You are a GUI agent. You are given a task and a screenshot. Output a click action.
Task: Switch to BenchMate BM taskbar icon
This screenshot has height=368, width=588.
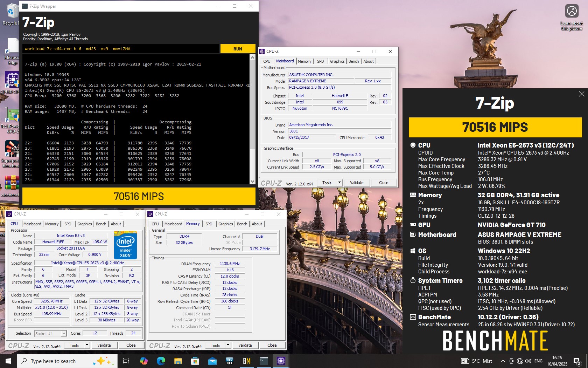coord(247,361)
